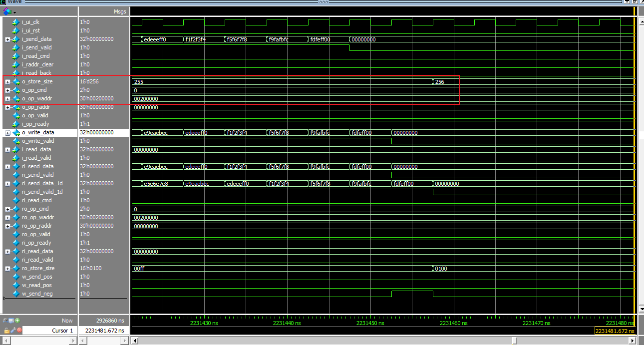Open the edit grid and timeline icon
644x345 pixels.
(11, 321)
